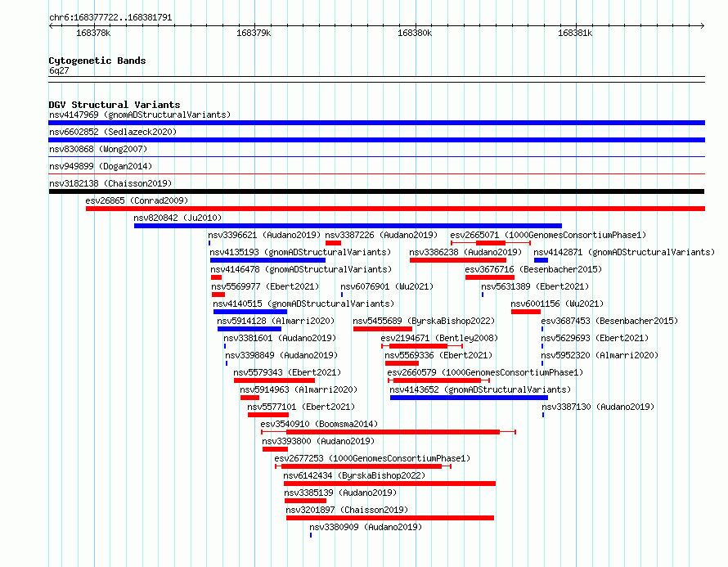Click the chr6:168377722..168381791 coordinate label
This screenshot has width=728, height=567.
110,17
